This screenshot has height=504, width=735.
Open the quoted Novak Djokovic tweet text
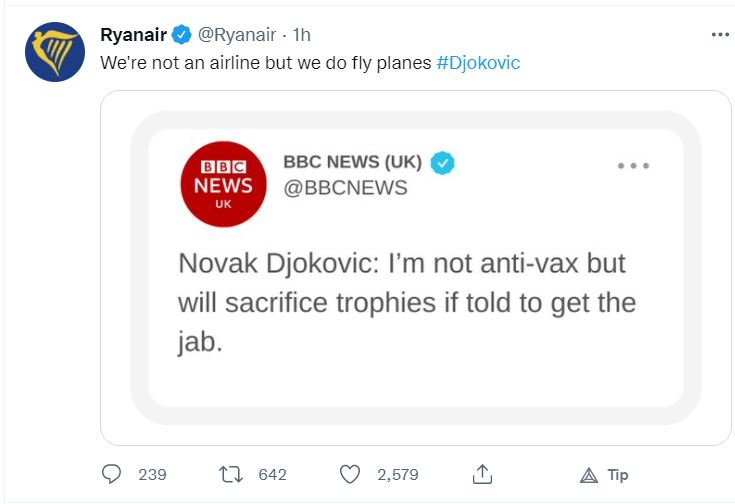point(407,301)
